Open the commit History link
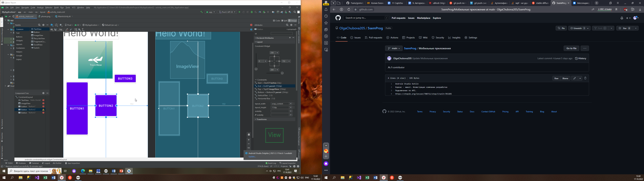Screen dimensions: 644x181 [x=580, y=58]
